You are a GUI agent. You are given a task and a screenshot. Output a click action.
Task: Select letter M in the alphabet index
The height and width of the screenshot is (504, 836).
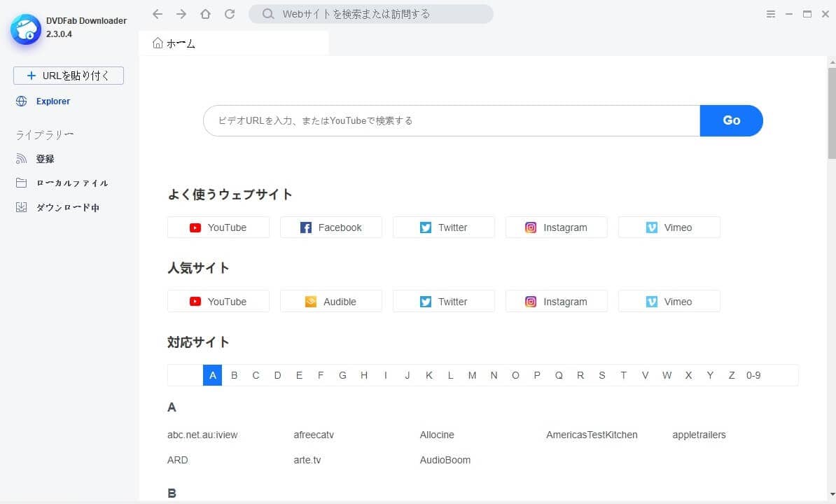click(472, 375)
